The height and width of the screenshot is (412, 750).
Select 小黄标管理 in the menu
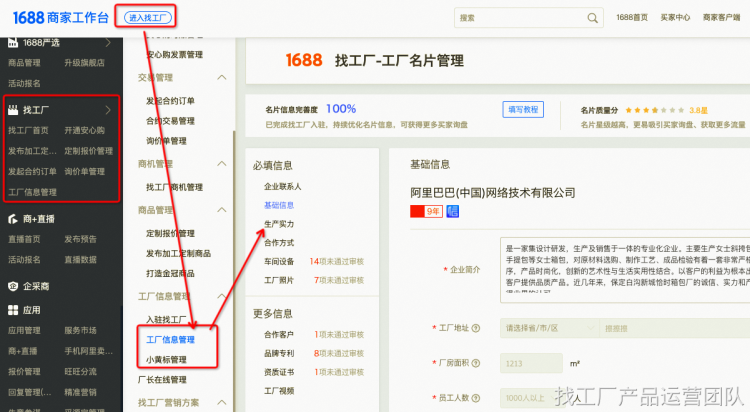pyautogui.click(x=166, y=359)
